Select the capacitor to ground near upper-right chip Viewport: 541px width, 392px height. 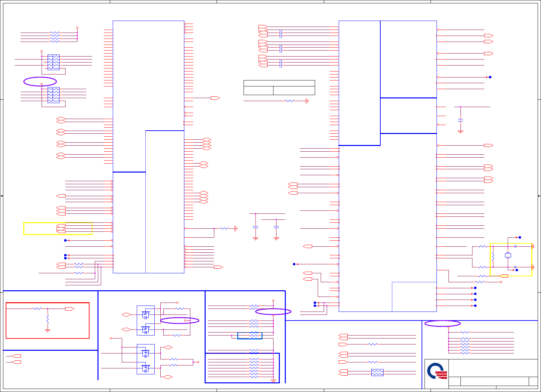coord(460,120)
